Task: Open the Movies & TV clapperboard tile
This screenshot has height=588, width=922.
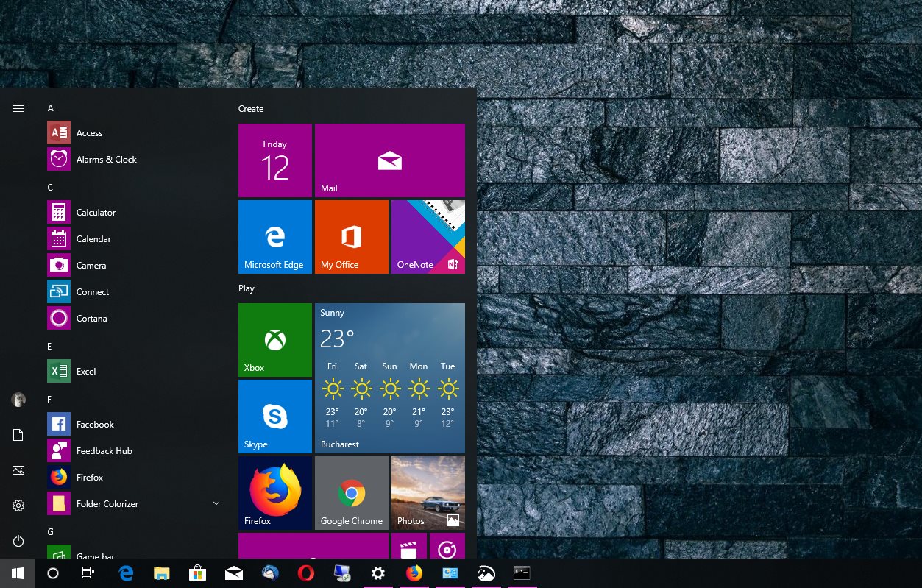Action: (409, 546)
